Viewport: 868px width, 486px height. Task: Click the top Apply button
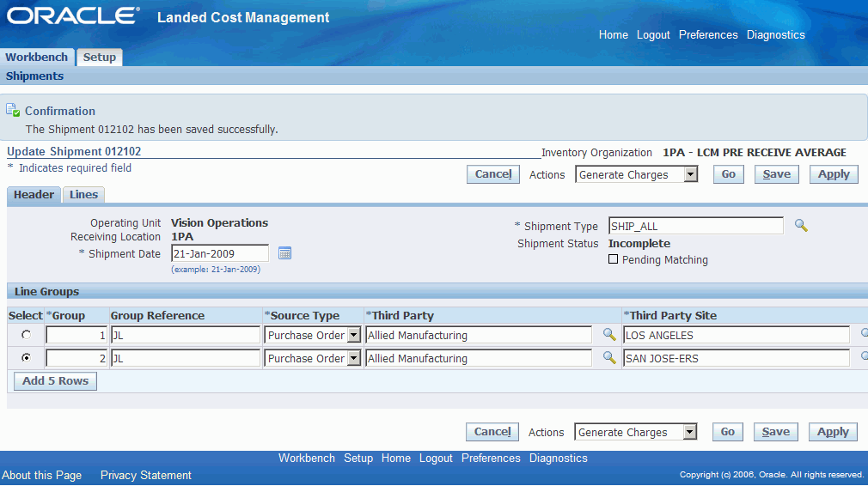pyautogui.click(x=834, y=174)
